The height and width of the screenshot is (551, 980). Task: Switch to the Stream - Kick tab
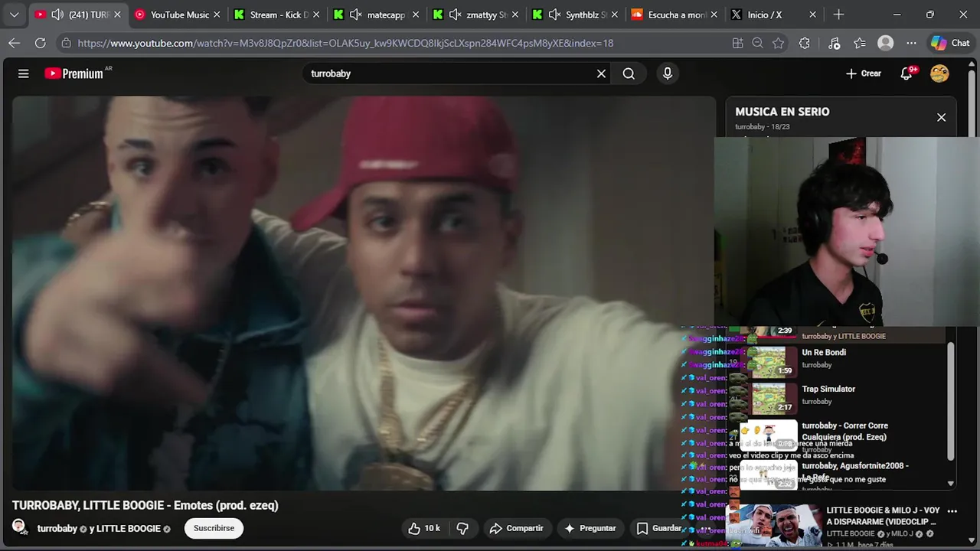(x=278, y=15)
